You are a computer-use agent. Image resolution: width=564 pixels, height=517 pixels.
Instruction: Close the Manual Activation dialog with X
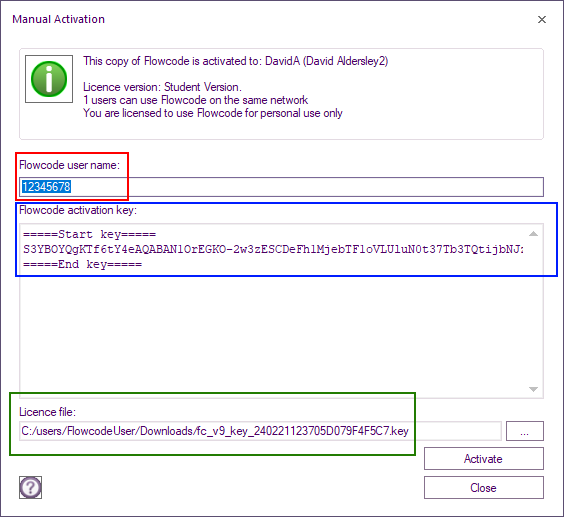(x=542, y=19)
